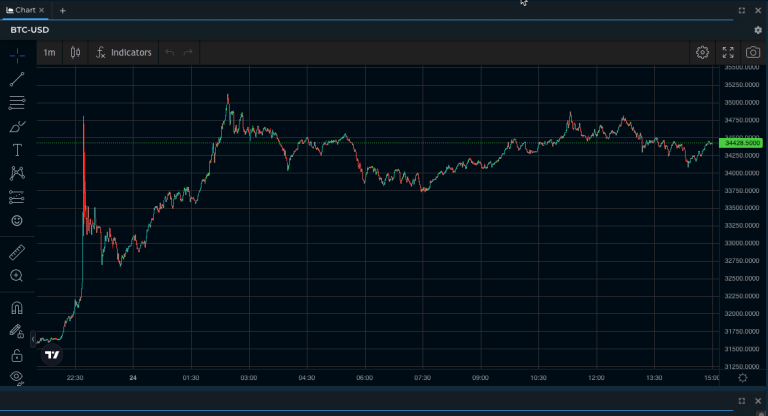The image size is (768, 416).
Task: Hide all drawings with the eye icon
Action: coord(17,377)
